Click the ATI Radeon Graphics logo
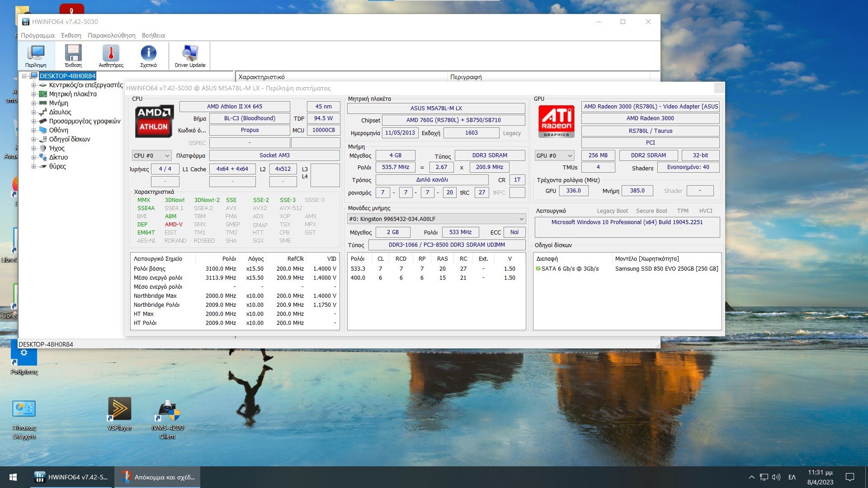This screenshot has height=488, width=868. (556, 121)
